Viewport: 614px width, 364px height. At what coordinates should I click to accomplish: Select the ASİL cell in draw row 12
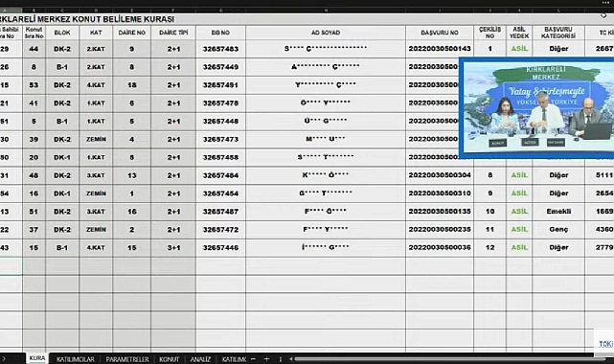tap(519, 248)
